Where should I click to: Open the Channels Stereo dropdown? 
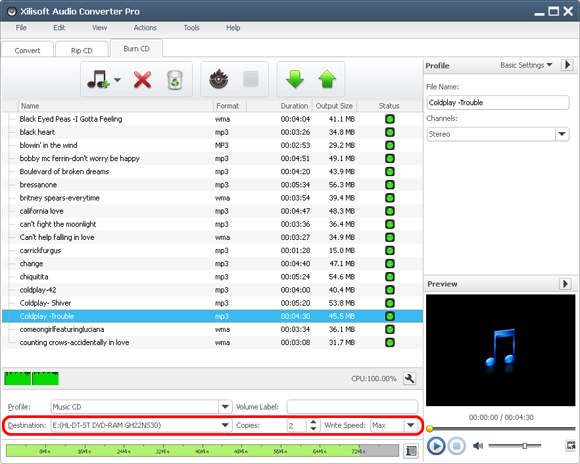click(x=562, y=134)
